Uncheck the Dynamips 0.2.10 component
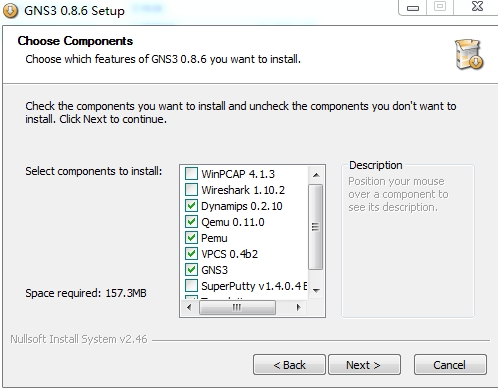The height and width of the screenshot is (389, 498). click(x=191, y=206)
